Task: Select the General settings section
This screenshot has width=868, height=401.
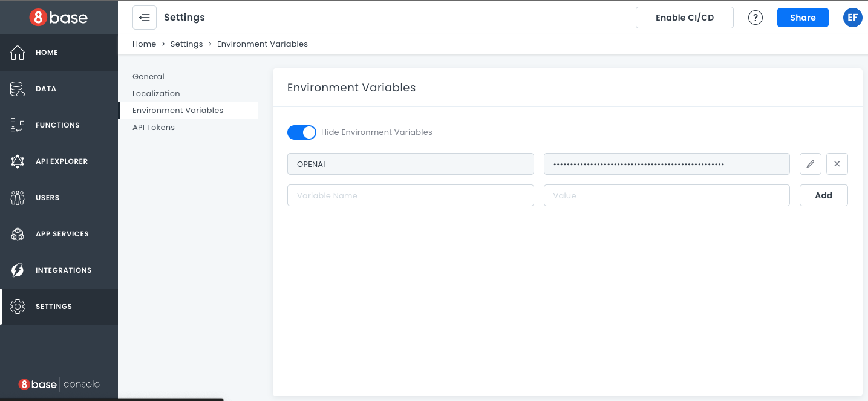Action: click(x=148, y=77)
